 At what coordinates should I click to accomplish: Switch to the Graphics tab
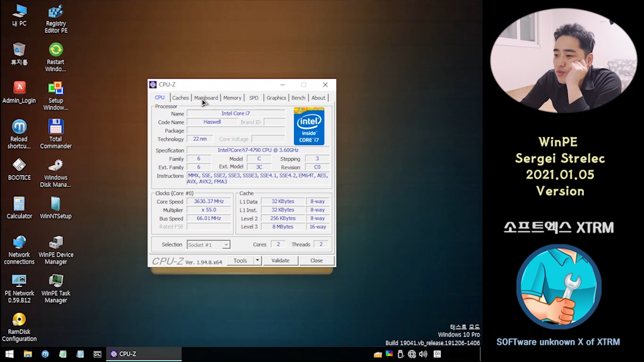click(x=276, y=98)
